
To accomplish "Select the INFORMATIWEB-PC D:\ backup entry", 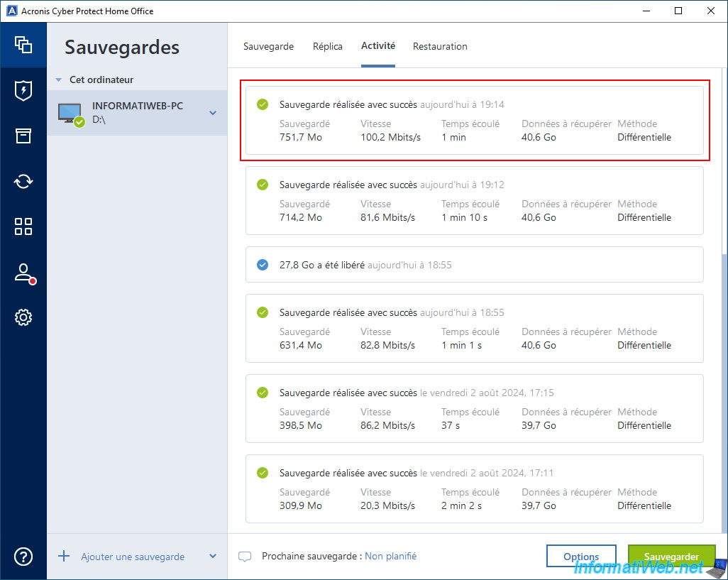I will point(137,113).
